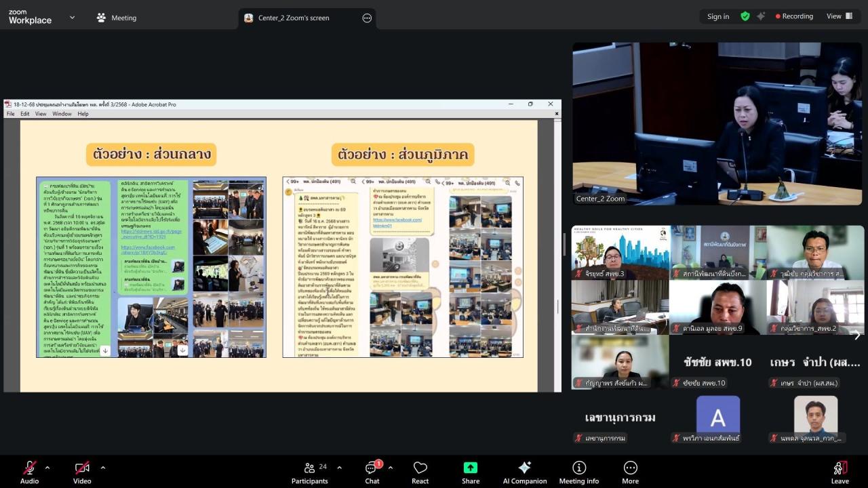The image size is (868, 488).
Task: Select เลขานุการกรม participant tile
Action: [x=620, y=418]
